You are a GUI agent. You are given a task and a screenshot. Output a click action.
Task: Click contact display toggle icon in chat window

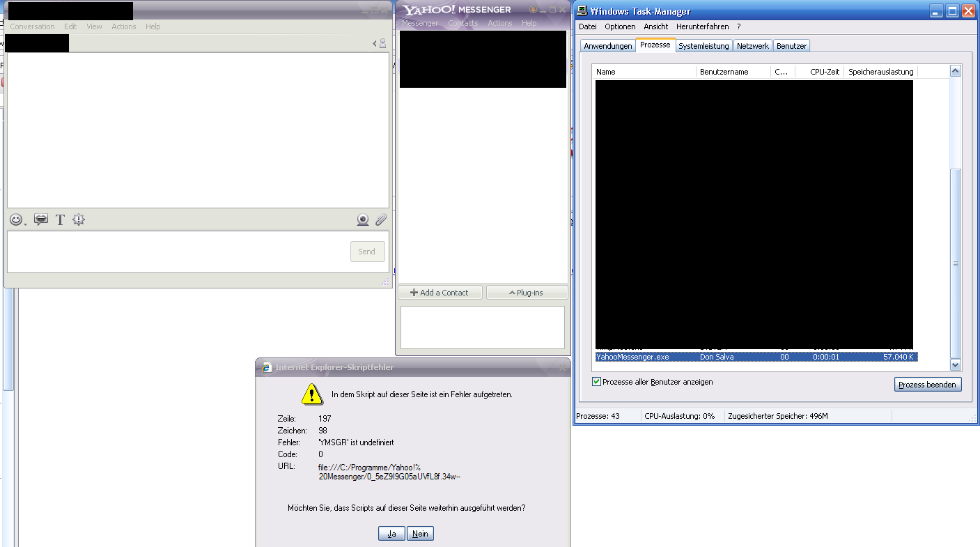380,43
